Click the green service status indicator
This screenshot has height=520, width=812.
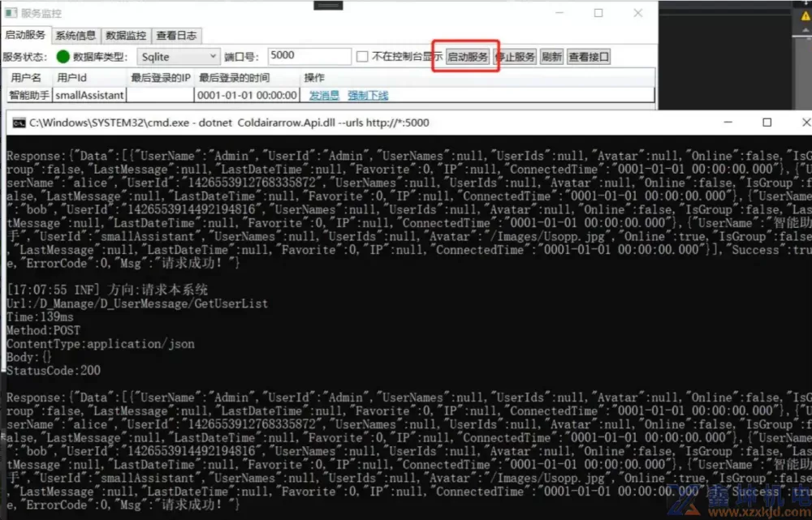[63, 57]
